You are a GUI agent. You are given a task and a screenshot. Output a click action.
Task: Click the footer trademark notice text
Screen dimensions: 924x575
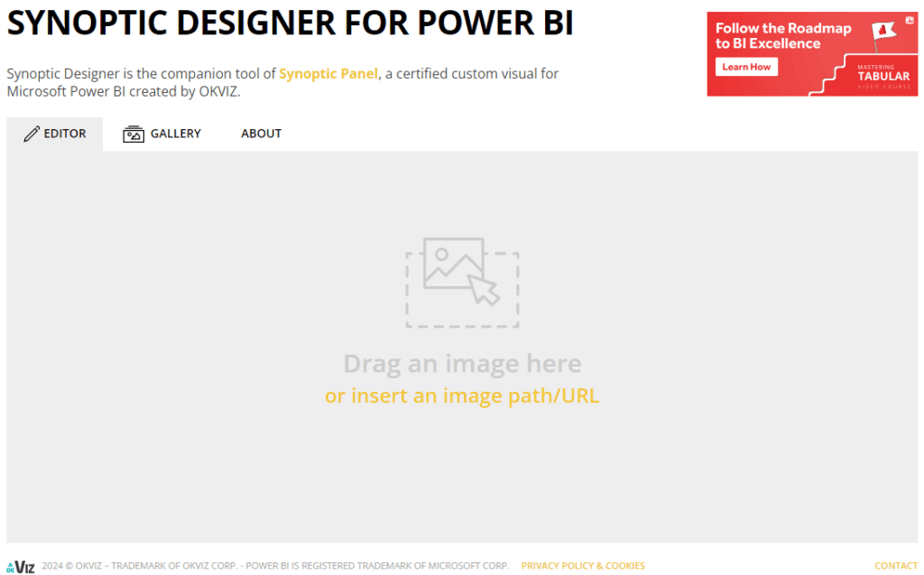pos(275,566)
